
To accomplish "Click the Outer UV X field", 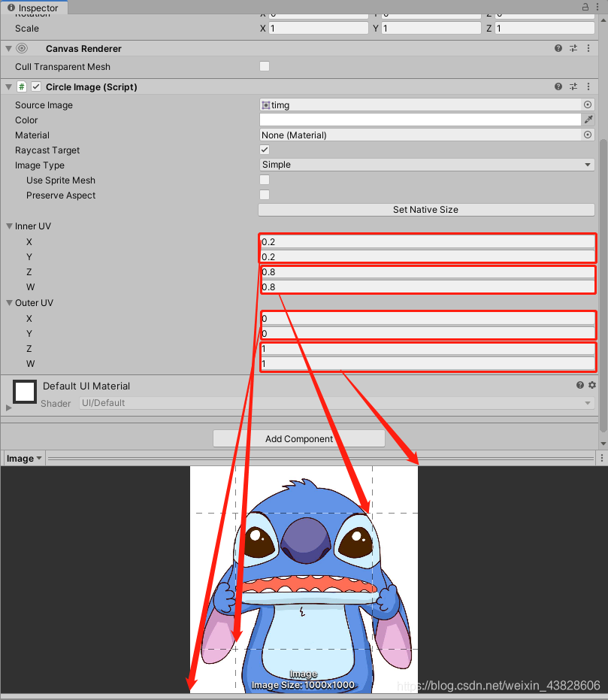I will point(427,318).
